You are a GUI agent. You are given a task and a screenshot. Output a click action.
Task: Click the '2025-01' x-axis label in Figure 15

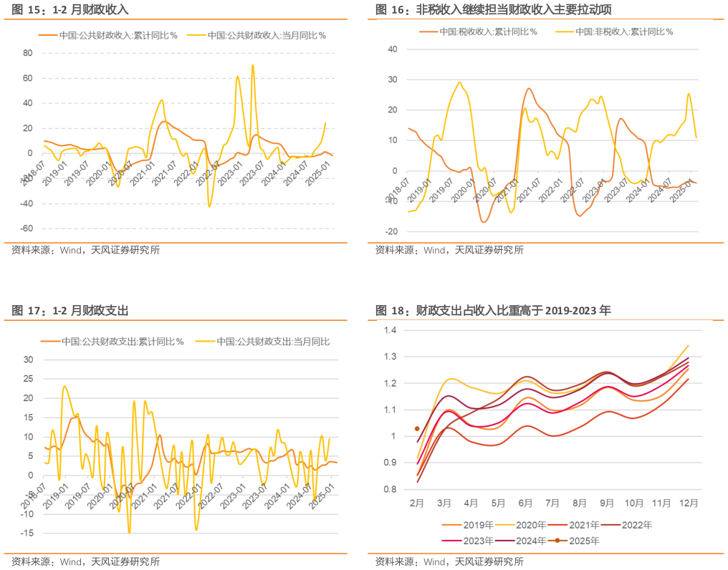(317, 173)
